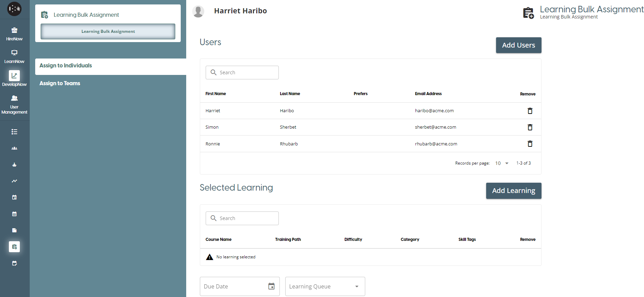
Task: Remove Ronnie Rhubarb using trash icon
Action: pos(530,144)
